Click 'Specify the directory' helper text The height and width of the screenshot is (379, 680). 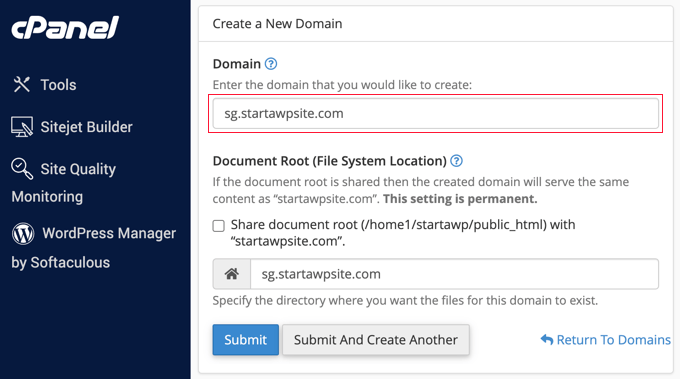tap(405, 300)
